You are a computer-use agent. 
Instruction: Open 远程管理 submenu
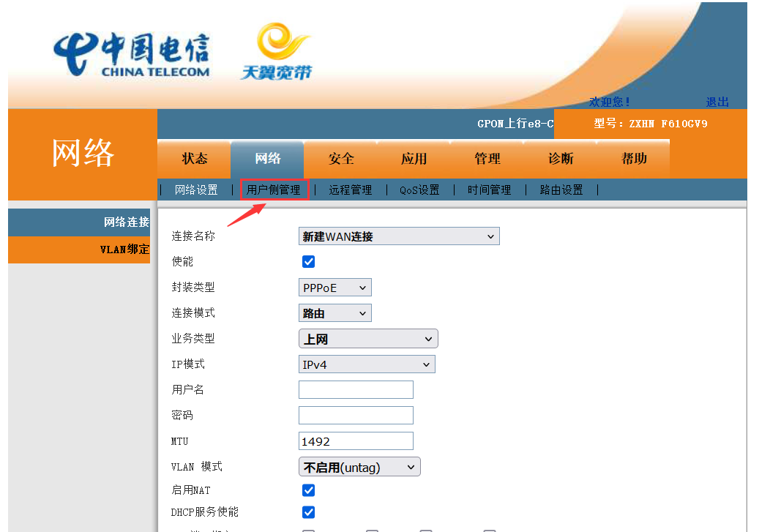[x=350, y=190]
